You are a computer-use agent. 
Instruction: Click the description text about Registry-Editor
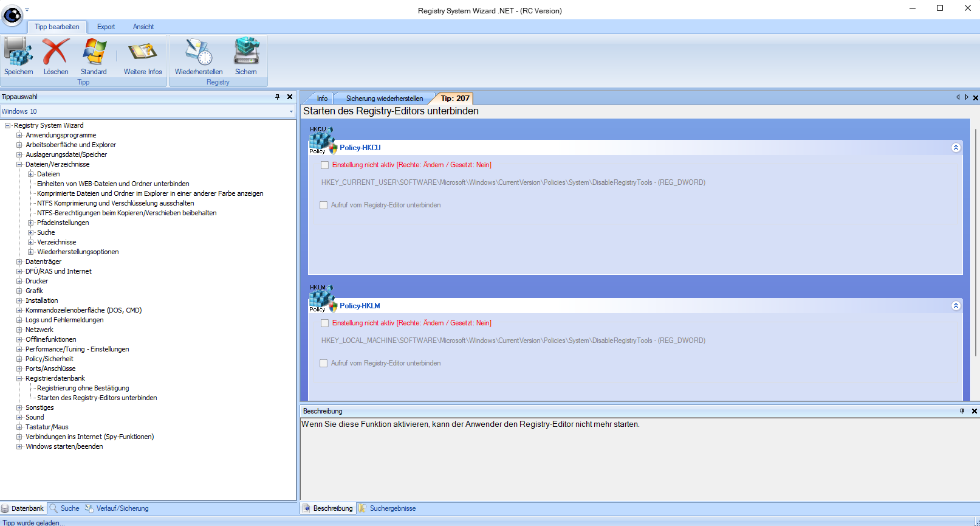point(470,424)
